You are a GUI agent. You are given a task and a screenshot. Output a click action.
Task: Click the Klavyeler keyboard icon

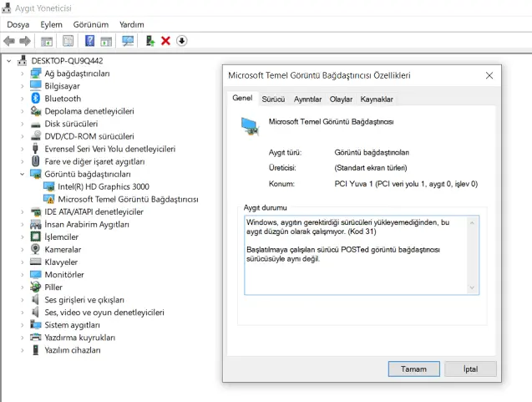click(x=35, y=262)
